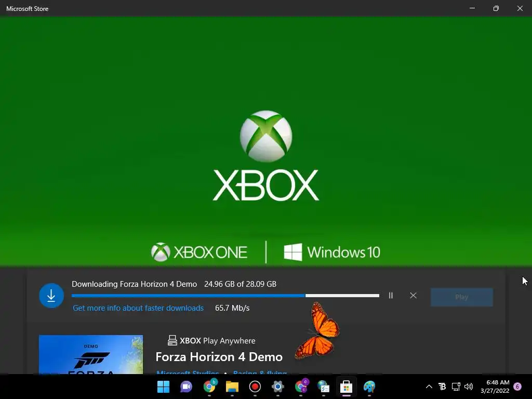Pause the Forza Horizon 4 Demo download
Screen dimensions: 532x399
tap(391, 296)
